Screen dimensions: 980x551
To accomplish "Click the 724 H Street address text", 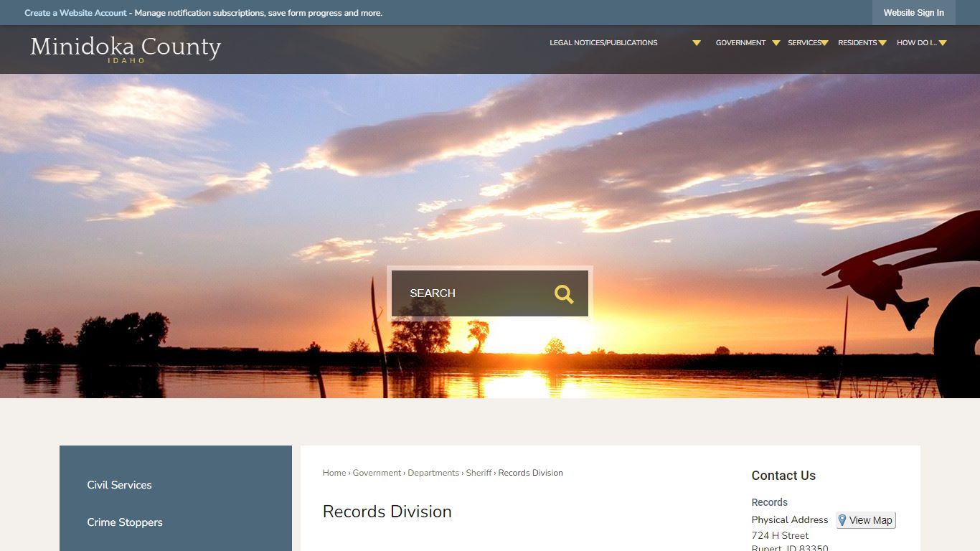I will (x=780, y=536).
